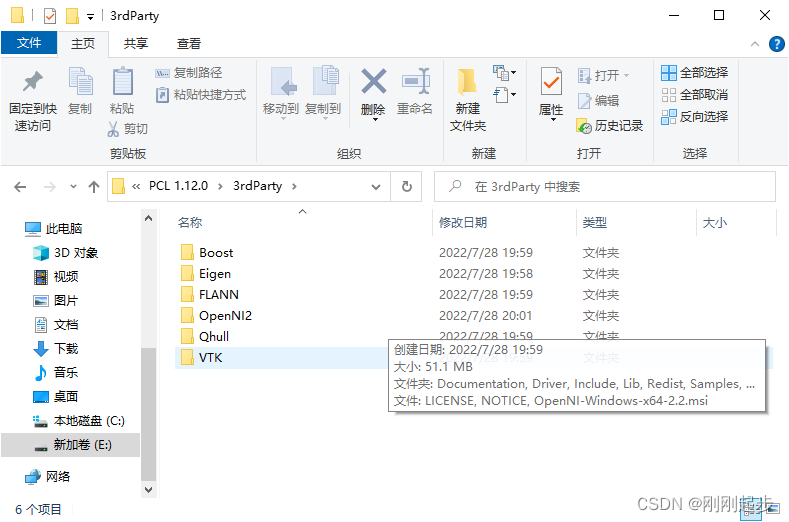Click Invert selection (反向选择)
The image size is (789, 522).
coord(694,117)
